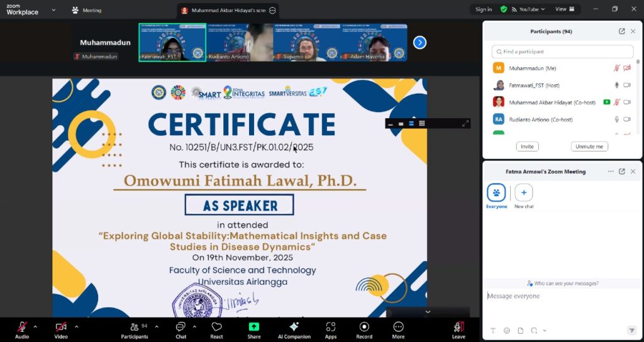Toggle the Participants panel
Screen dimensions: 644x342
click(x=135, y=329)
